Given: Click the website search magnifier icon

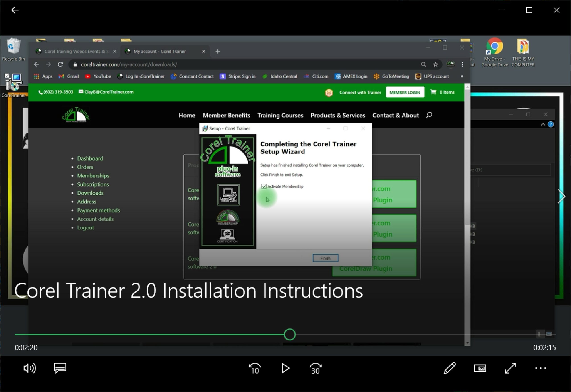Looking at the screenshot, I should coord(429,115).
